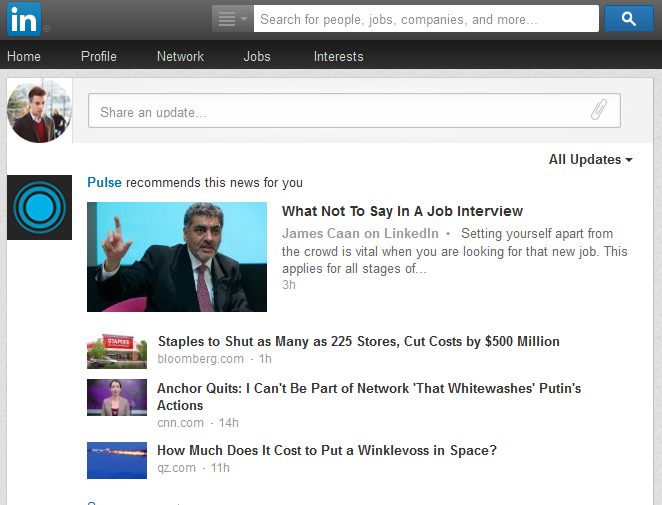Open 'What Not To Say In A Job Interview'

pyautogui.click(x=402, y=211)
